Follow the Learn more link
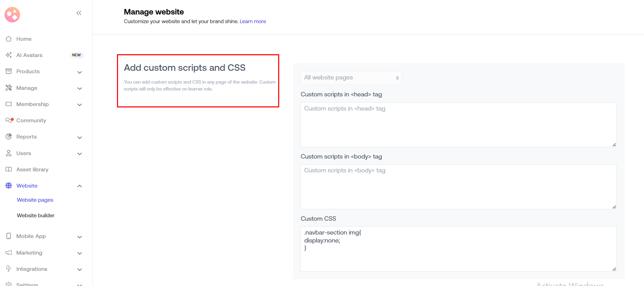This screenshot has width=644, height=286. [253, 21]
